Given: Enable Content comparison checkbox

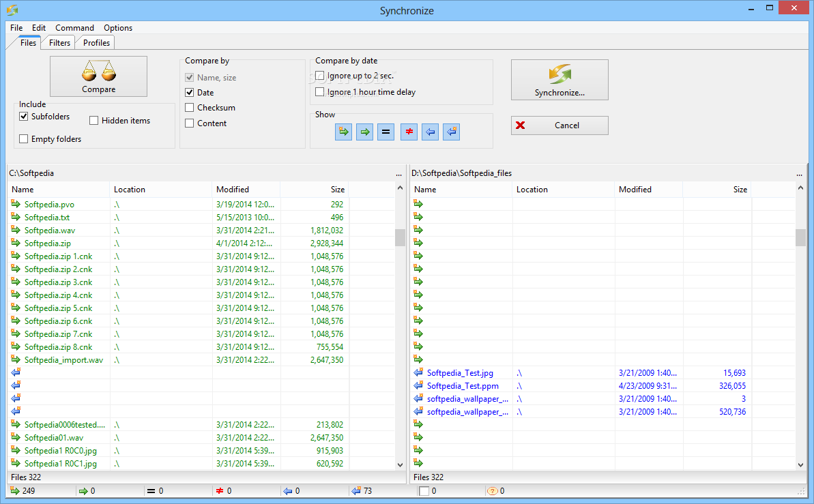Looking at the screenshot, I should 190,123.
